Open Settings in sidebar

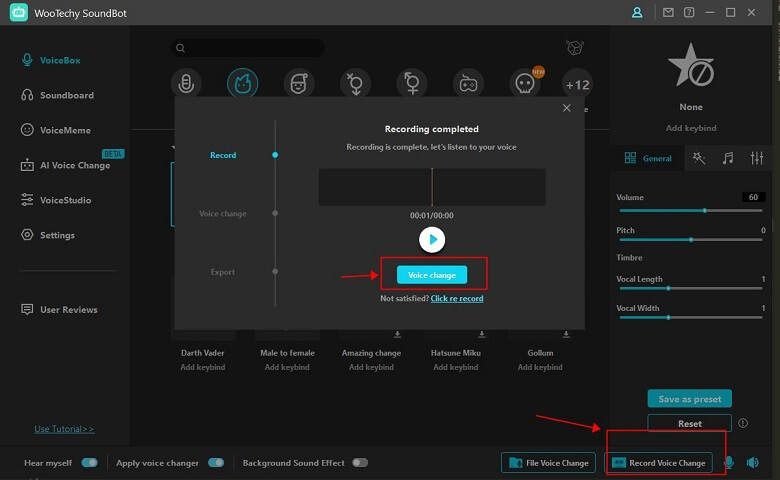(48, 235)
